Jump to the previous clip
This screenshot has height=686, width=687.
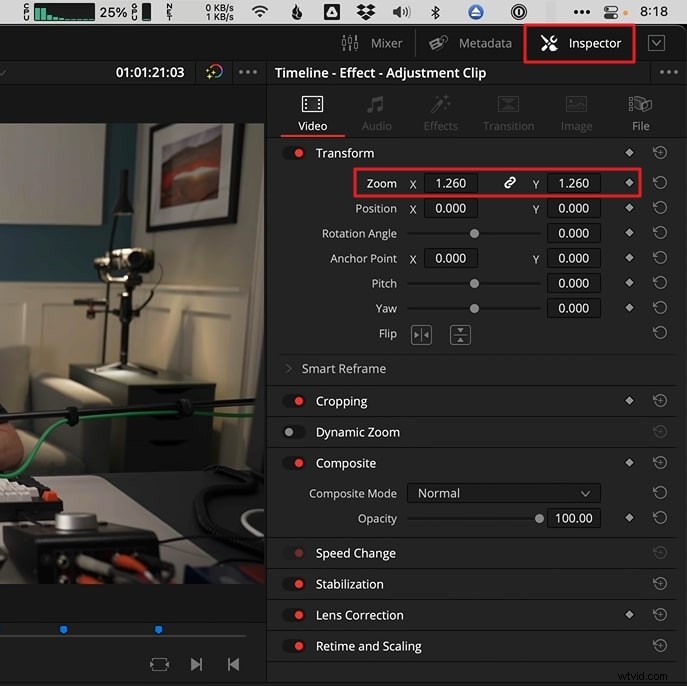coord(233,664)
